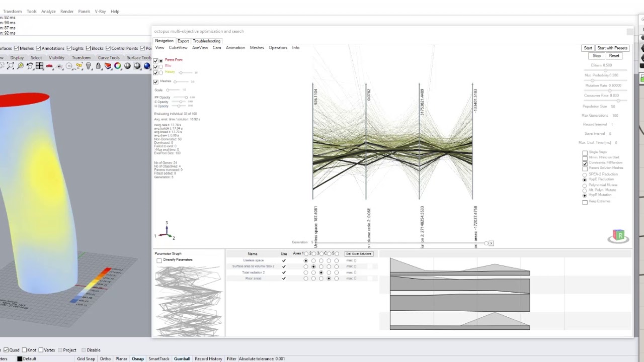
Task: Switch to the Troubleshooting tab
Action: pyautogui.click(x=207, y=41)
